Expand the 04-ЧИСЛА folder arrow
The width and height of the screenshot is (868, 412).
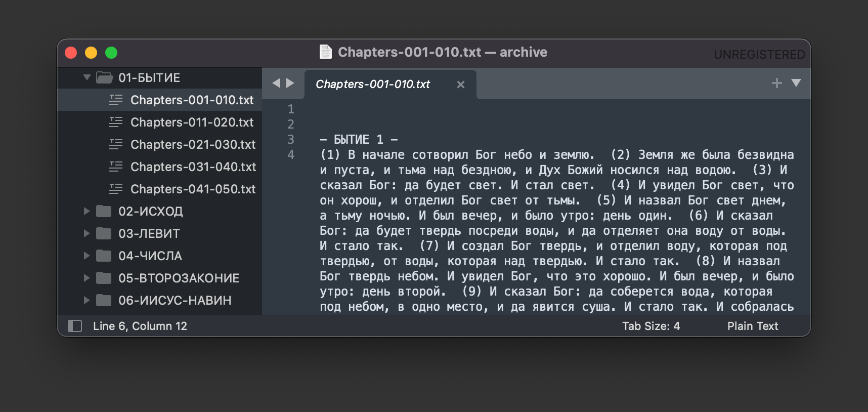(x=86, y=256)
